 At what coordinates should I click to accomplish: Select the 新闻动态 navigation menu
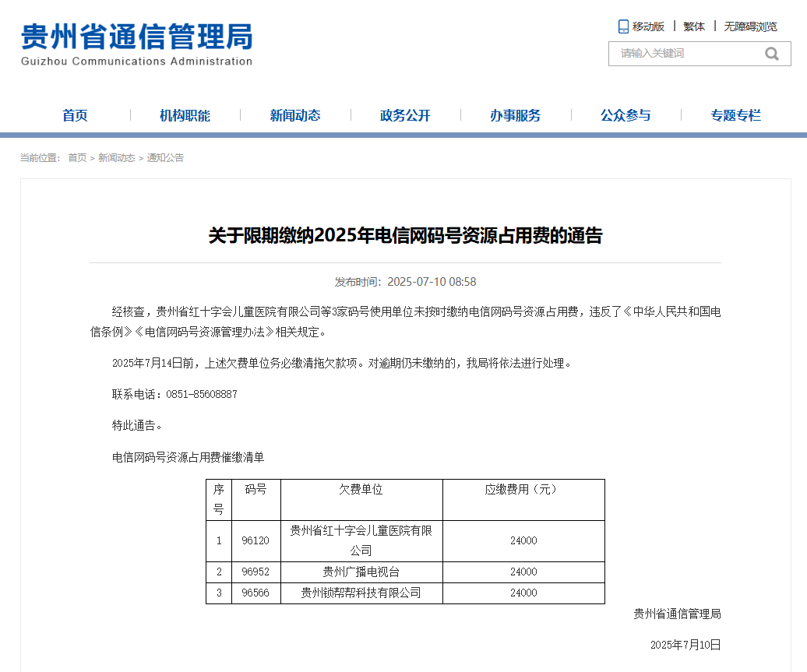click(x=295, y=115)
